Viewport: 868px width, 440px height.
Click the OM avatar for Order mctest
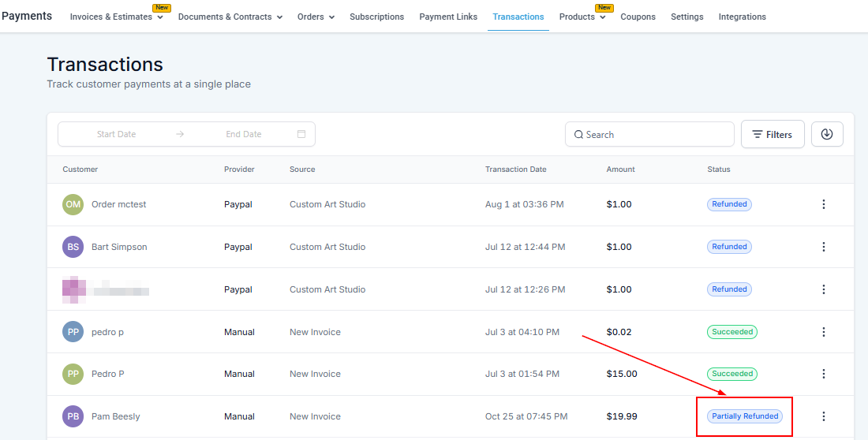pos(73,204)
